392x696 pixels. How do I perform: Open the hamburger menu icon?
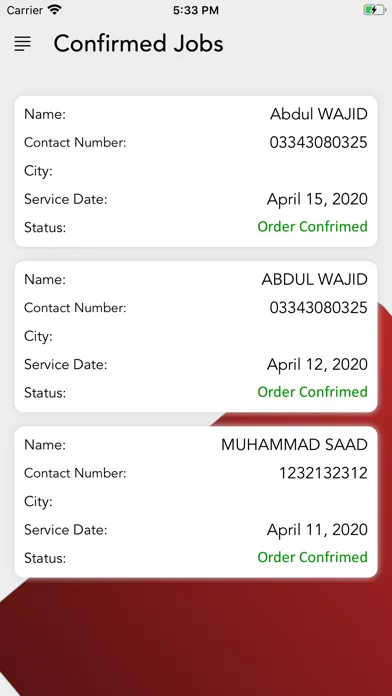click(23, 44)
